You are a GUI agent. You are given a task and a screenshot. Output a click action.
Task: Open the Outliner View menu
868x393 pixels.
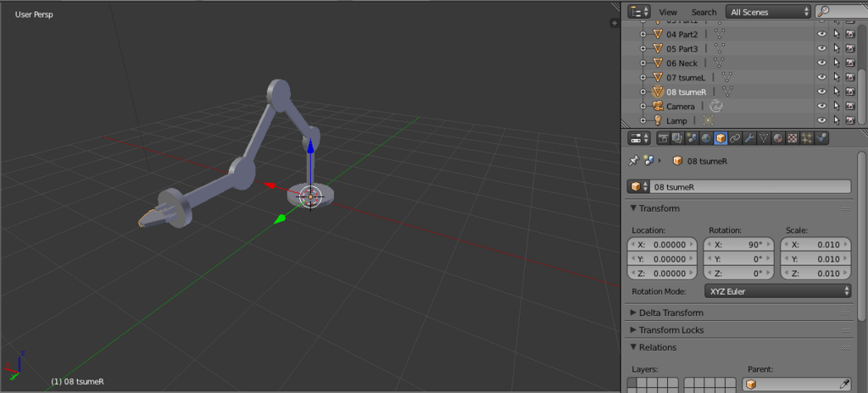click(668, 12)
